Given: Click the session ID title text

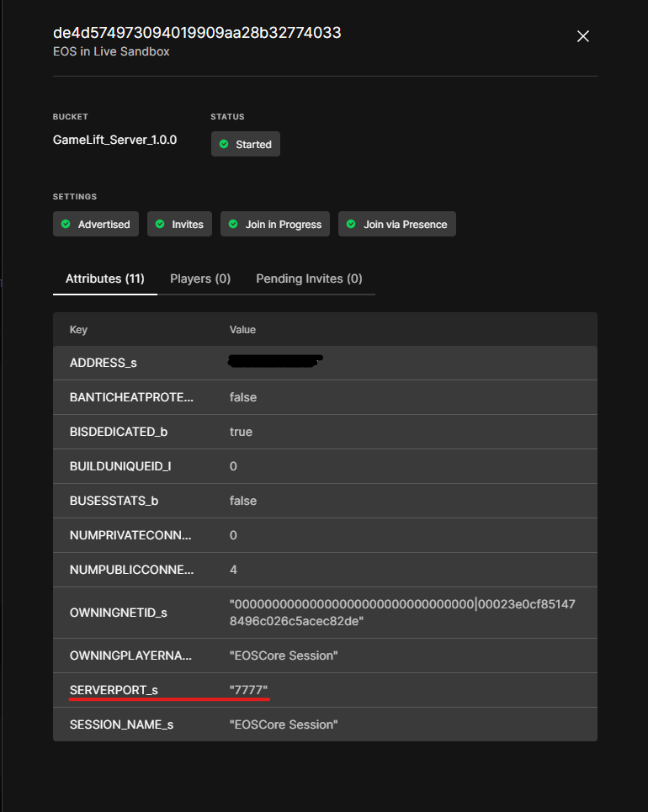Looking at the screenshot, I should (196, 33).
